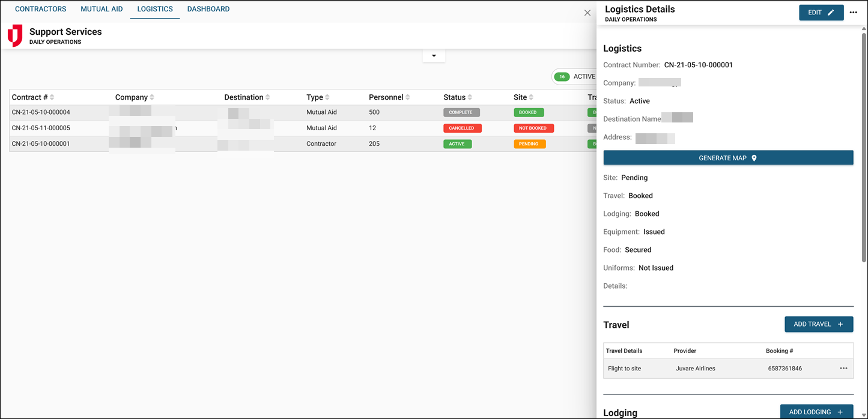Go to the Mutual Aid tab

tap(102, 9)
